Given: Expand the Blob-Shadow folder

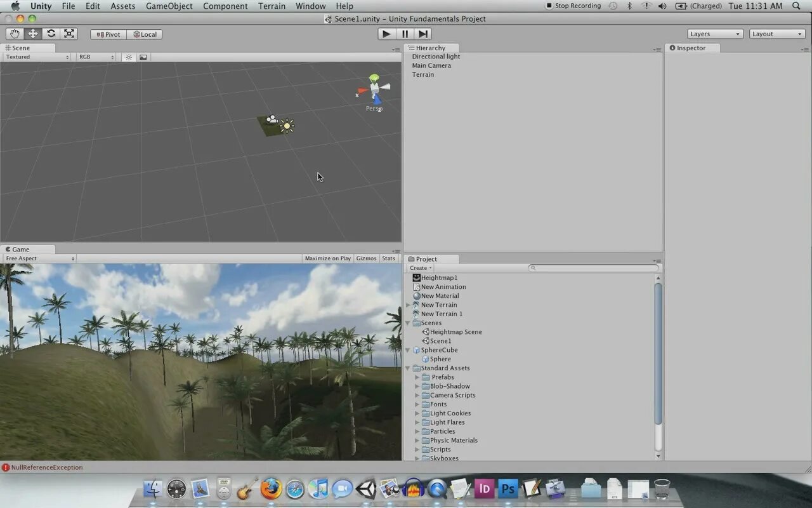Looking at the screenshot, I should [x=417, y=386].
